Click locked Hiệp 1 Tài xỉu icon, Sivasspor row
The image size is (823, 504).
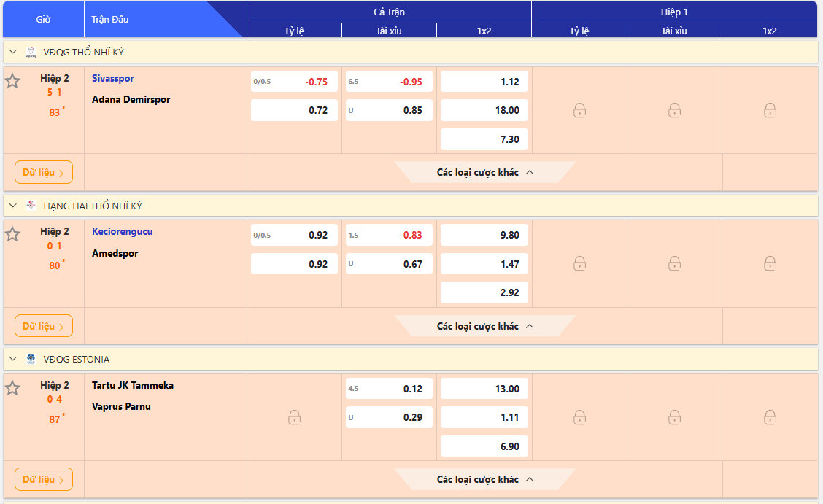point(674,110)
